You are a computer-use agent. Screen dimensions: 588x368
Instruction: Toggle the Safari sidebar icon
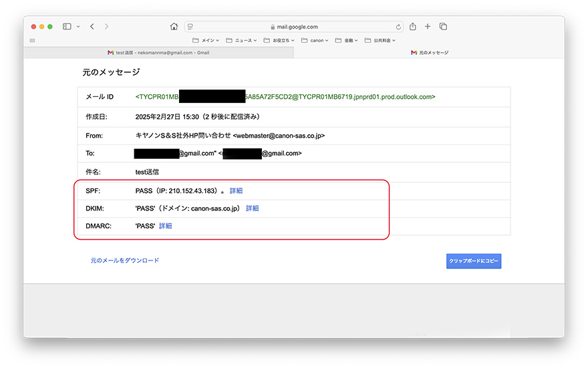[67, 27]
